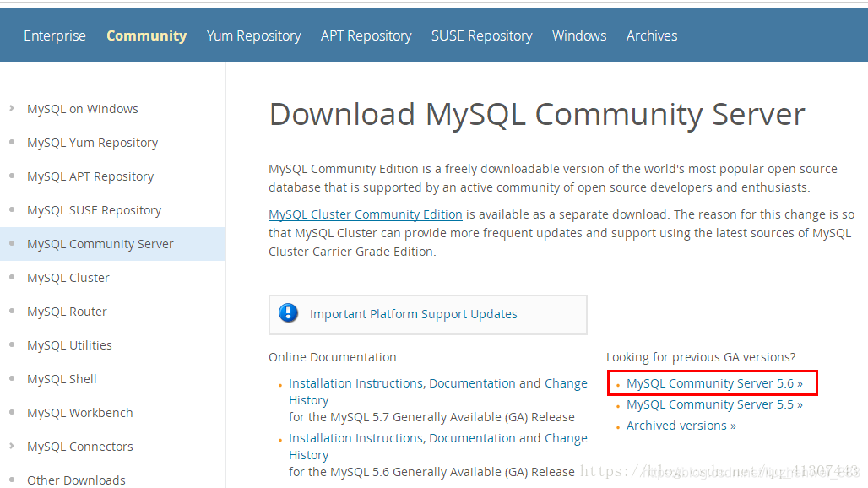Open the Archives tab
The height and width of the screenshot is (488, 868).
click(651, 35)
